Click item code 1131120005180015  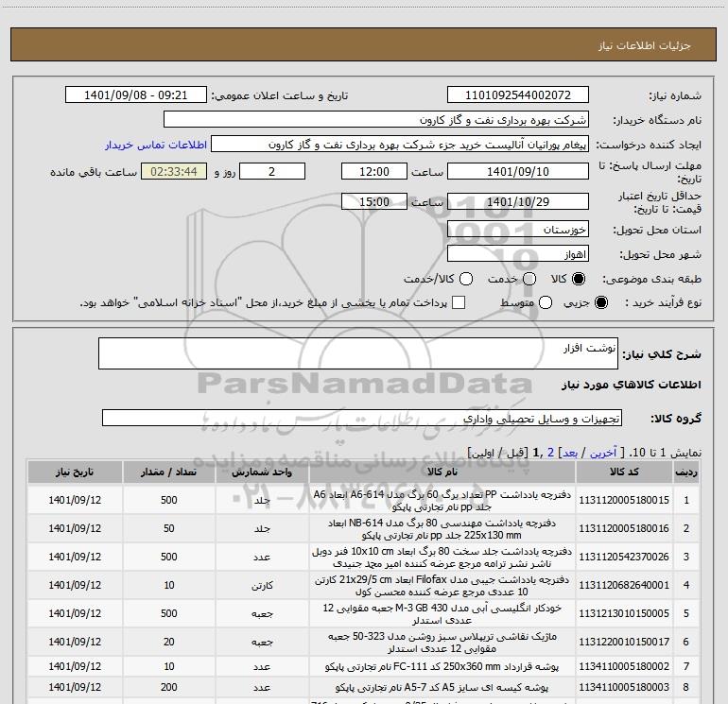pyautogui.click(x=624, y=500)
